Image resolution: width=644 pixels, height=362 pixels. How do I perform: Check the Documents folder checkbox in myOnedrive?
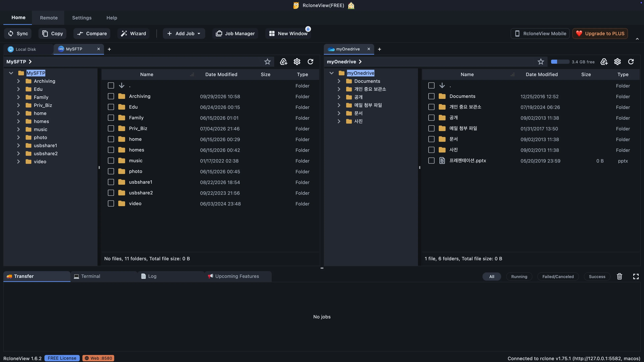point(431,96)
